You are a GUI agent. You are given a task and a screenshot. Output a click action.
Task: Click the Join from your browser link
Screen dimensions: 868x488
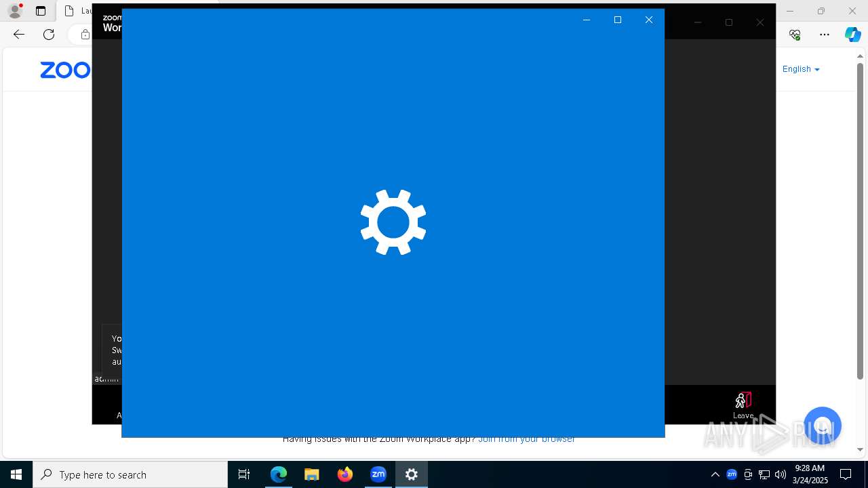click(x=526, y=439)
